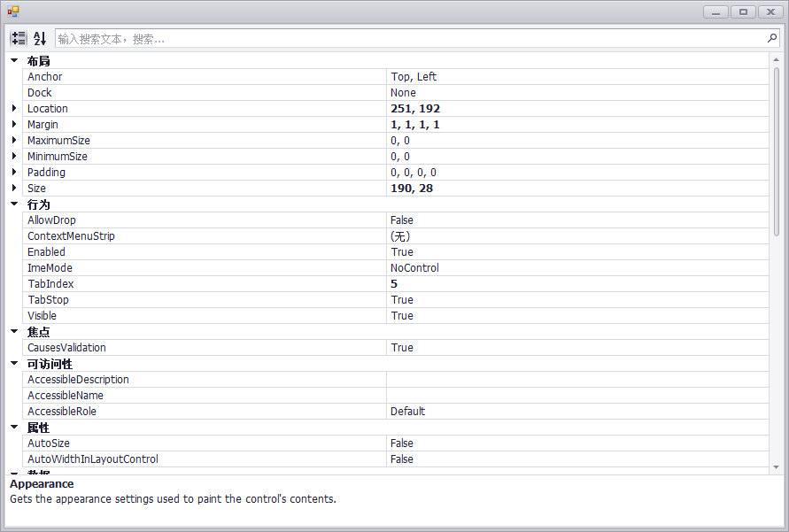Click the ContextMenuStrip value (无)

(577, 235)
